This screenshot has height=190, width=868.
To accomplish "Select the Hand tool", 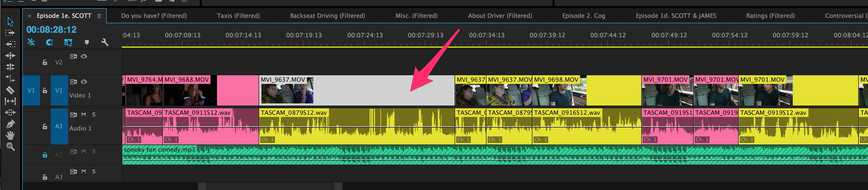I will click(x=11, y=135).
